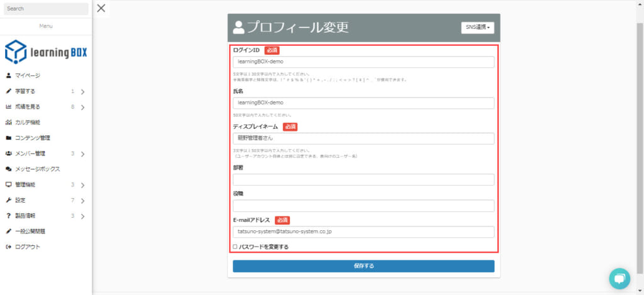The height and width of the screenshot is (295, 644).
Task: Click the speech bubble icon beside メッセージボックス
Action: coord(8,169)
